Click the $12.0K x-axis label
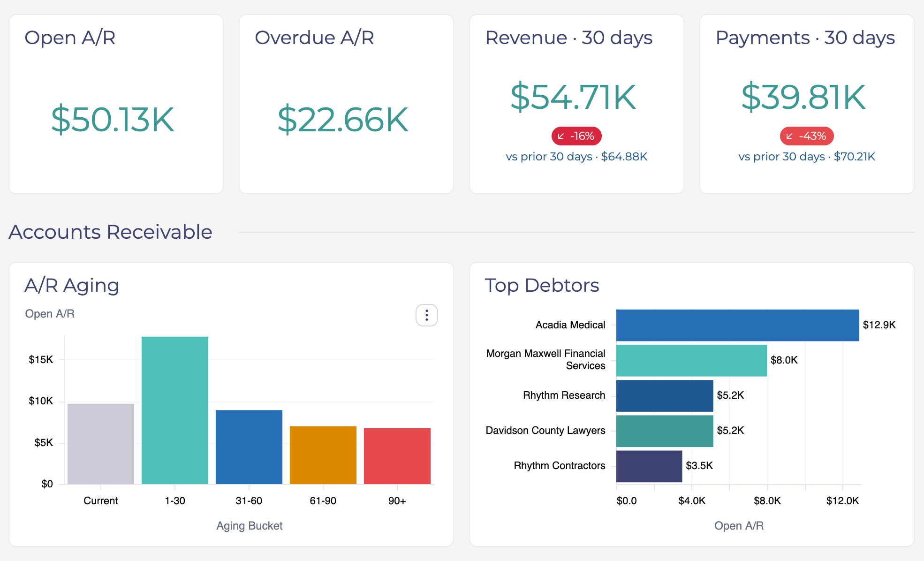The image size is (924, 561). click(843, 501)
